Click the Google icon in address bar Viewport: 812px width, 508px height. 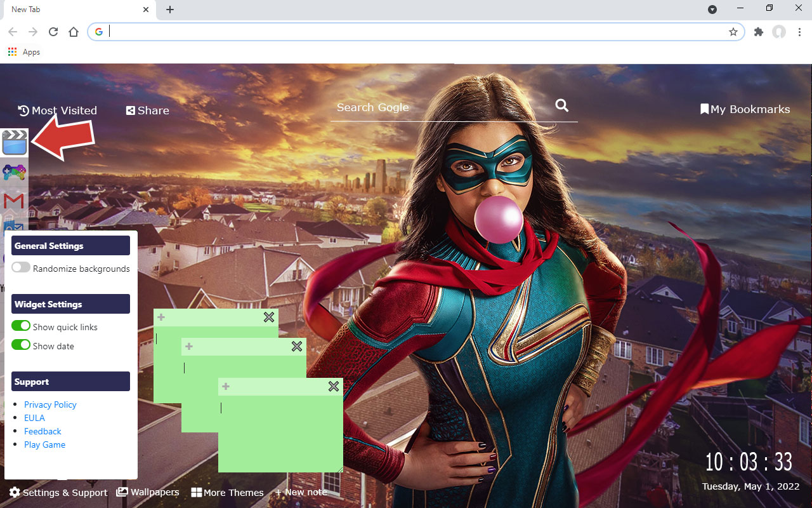(99, 32)
